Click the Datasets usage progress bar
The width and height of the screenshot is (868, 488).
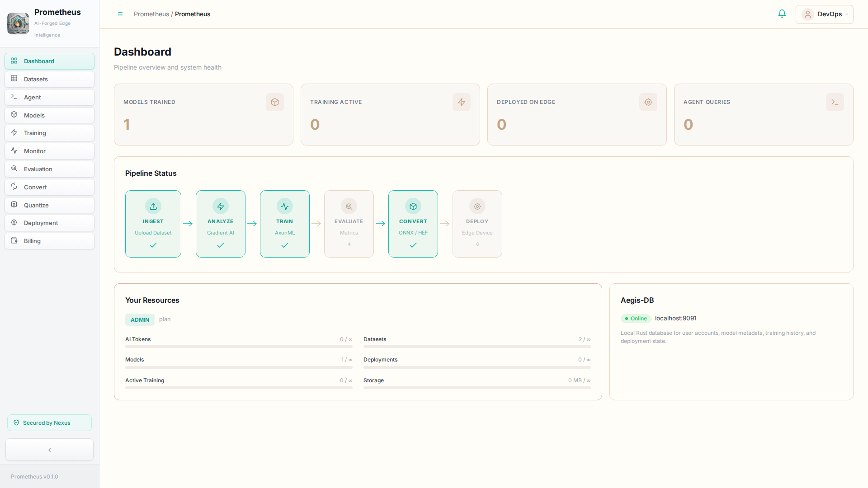tap(476, 347)
